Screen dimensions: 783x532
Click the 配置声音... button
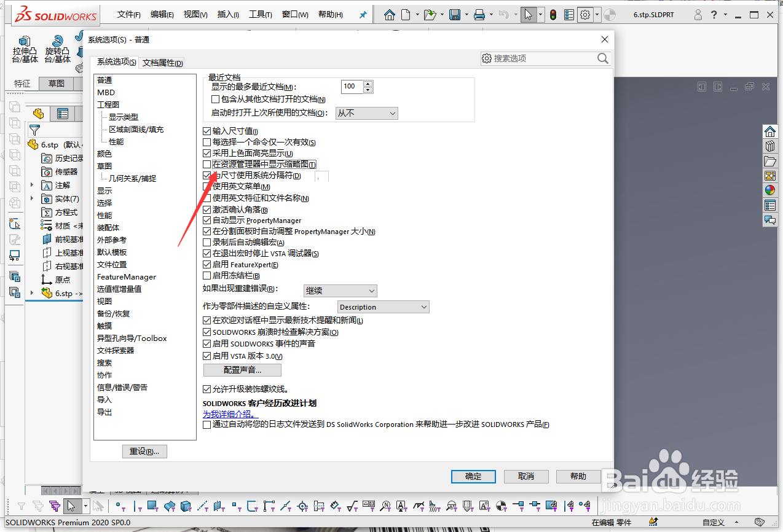[x=242, y=370]
